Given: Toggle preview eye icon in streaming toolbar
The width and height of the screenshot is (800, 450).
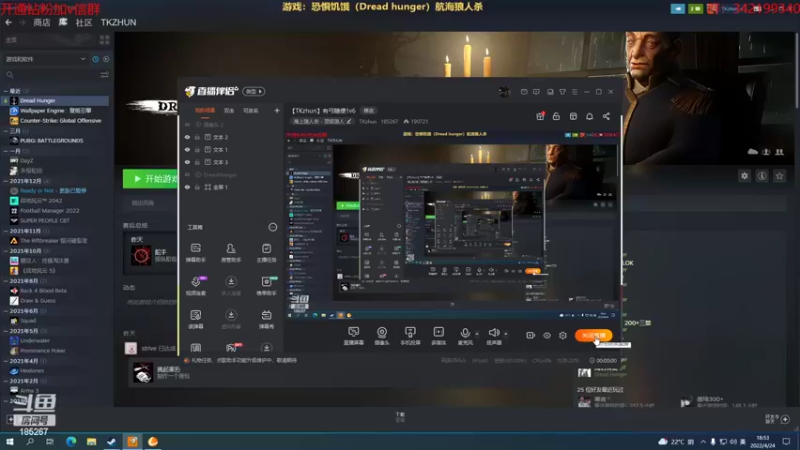Looking at the screenshot, I should tap(546, 335).
